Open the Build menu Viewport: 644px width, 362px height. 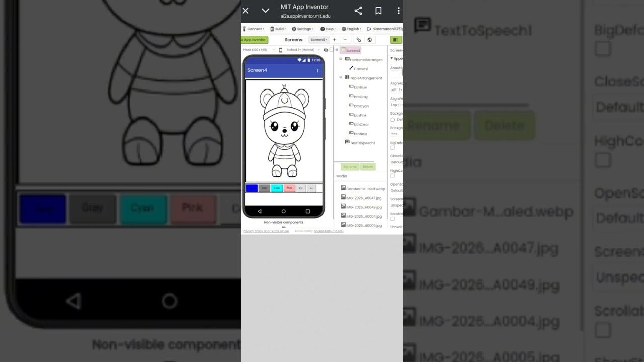278,29
